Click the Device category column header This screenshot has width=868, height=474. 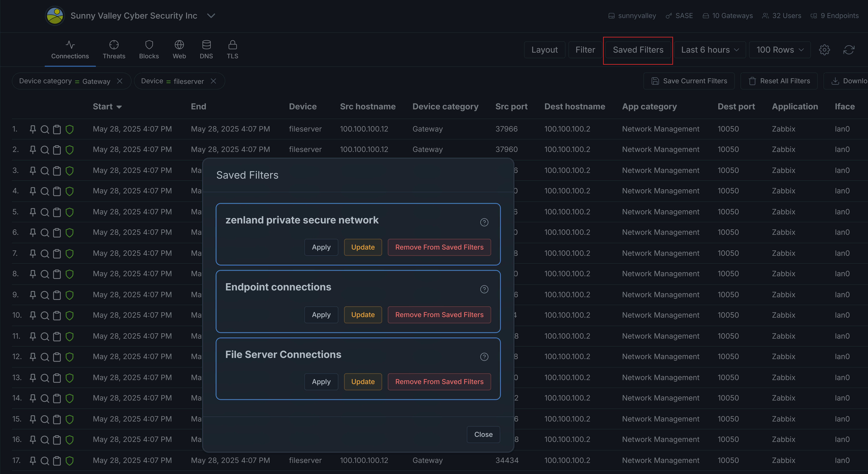445,107
